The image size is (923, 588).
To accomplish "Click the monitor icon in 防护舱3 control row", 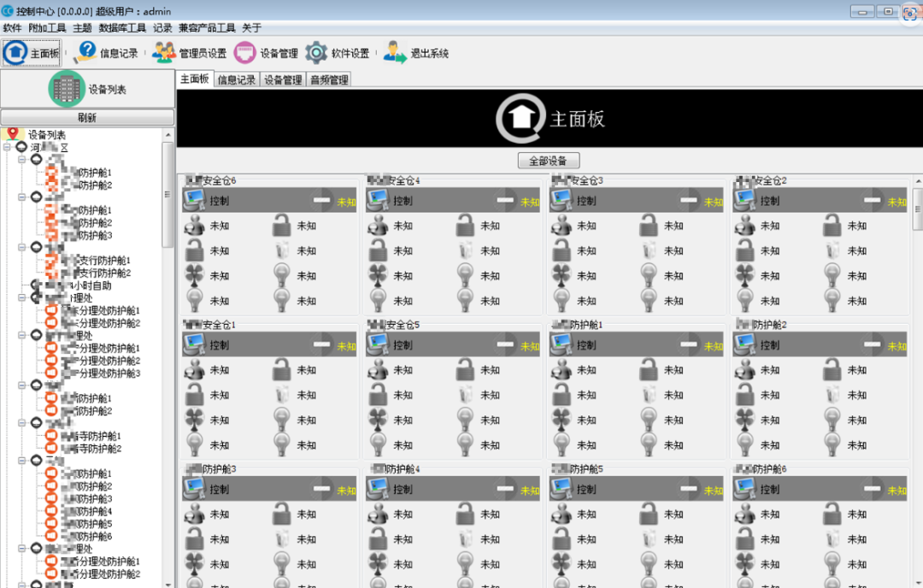I will coord(194,489).
